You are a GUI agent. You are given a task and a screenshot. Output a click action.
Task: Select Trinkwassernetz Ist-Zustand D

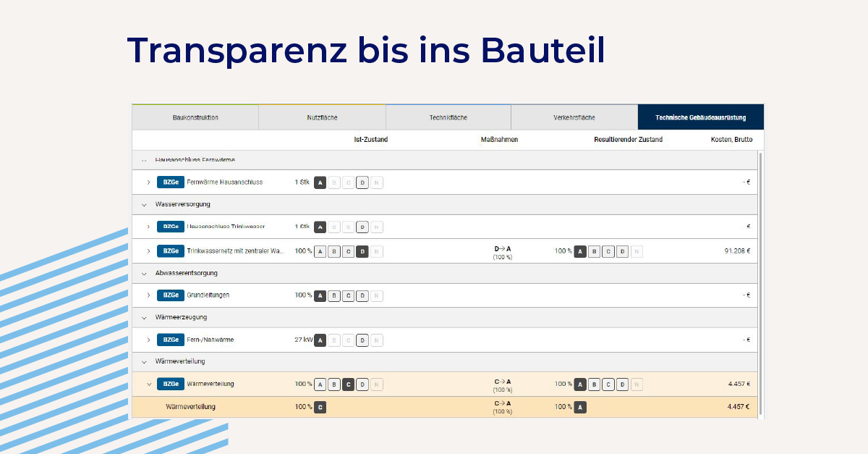[362, 251]
